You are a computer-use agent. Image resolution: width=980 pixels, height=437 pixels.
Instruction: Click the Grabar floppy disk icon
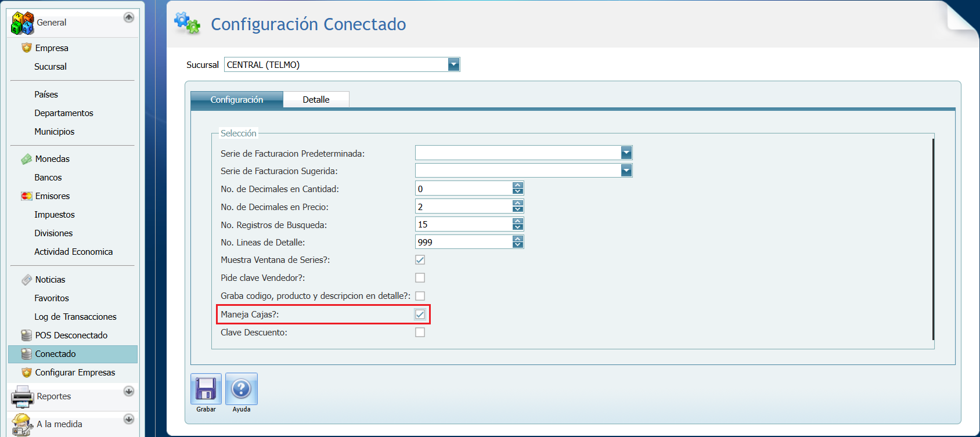coord(206,389)
